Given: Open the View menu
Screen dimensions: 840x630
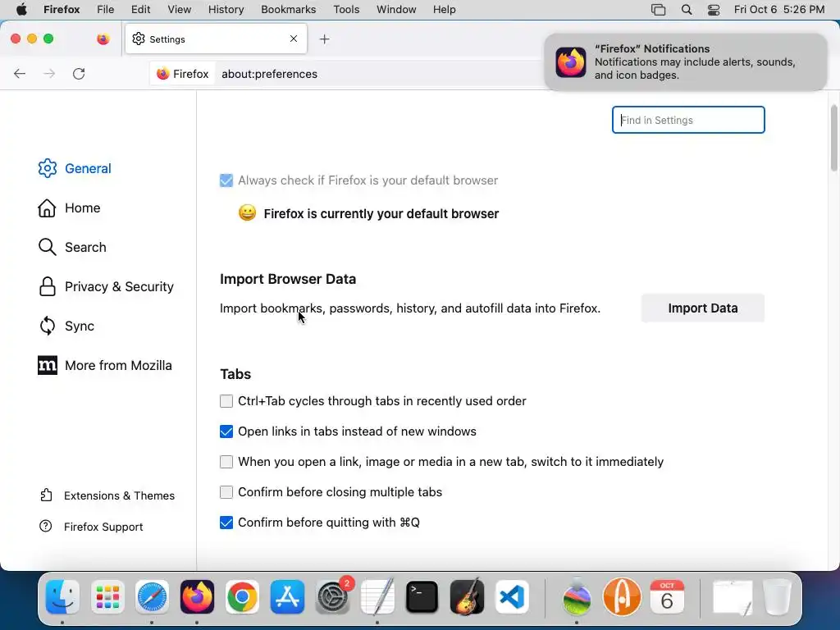Looking at the screenshot, I should point(179,10).
